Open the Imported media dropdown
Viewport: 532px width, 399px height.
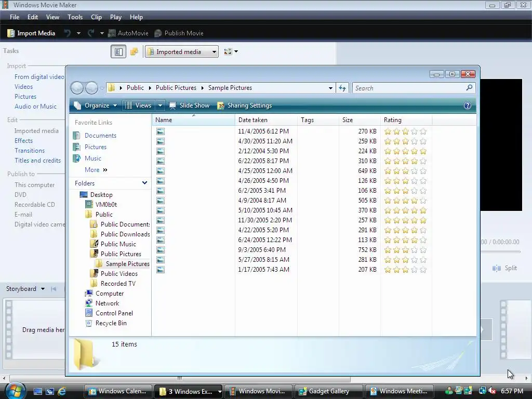click(182, 51)
